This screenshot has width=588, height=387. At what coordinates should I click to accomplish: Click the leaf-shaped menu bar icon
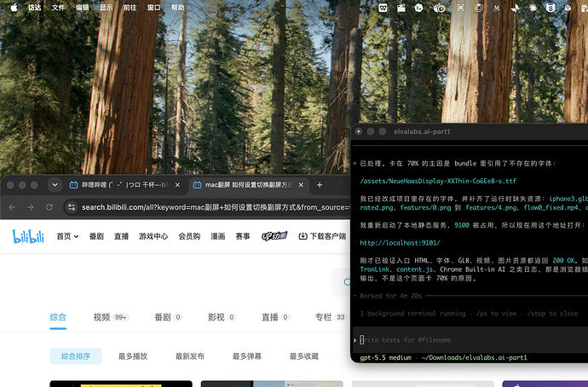pos(515,8)
